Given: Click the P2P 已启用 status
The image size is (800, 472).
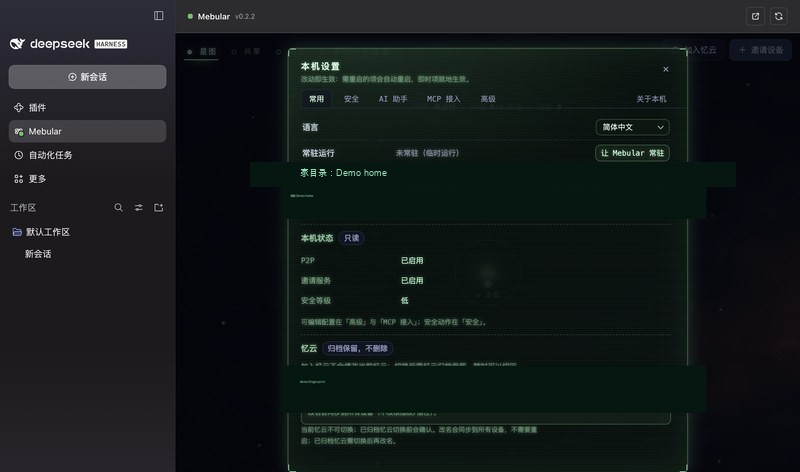Looking at the screenshot, I should coord(412,261).
